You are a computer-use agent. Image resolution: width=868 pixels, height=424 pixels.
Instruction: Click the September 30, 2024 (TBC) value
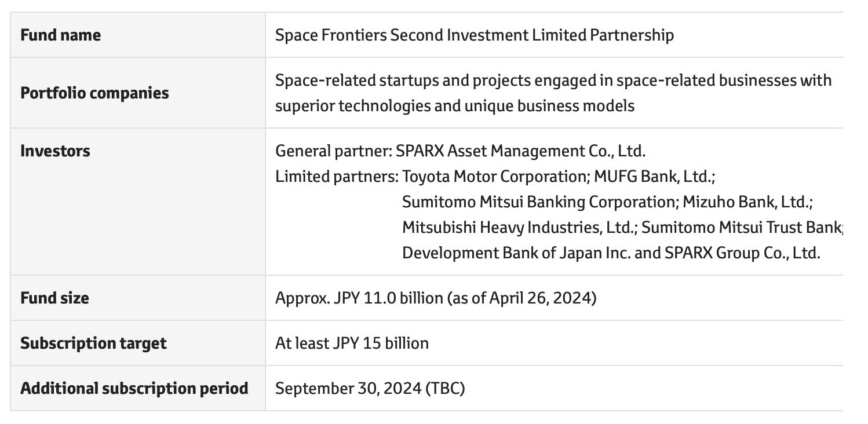pyautogui.click(x=370, y=389)
